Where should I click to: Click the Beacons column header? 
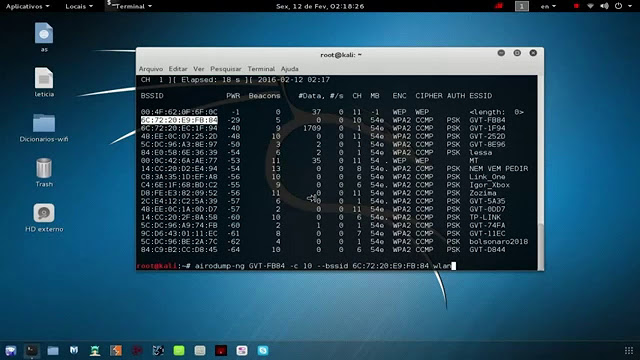(x=264, y=96)
